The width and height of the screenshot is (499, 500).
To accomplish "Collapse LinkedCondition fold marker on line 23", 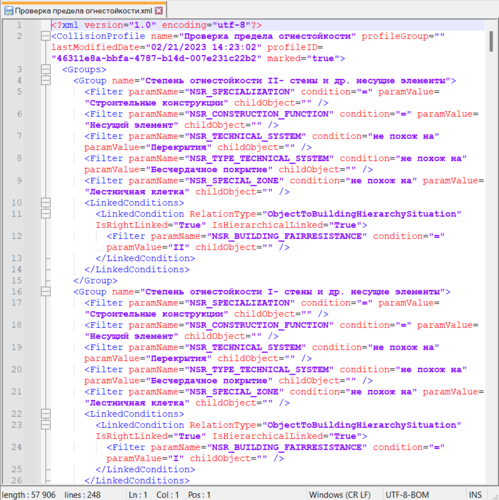I will 46,425.
